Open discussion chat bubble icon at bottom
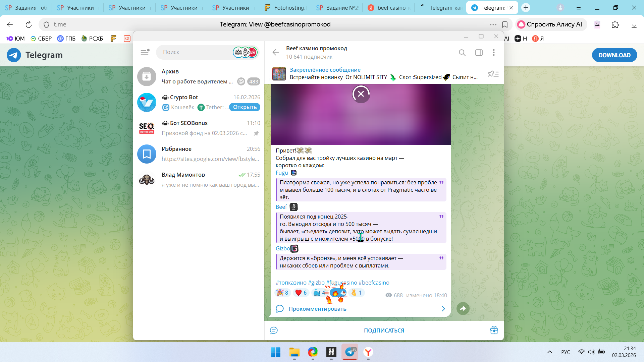Screen dimensions: 644x362 coord(274,330)
